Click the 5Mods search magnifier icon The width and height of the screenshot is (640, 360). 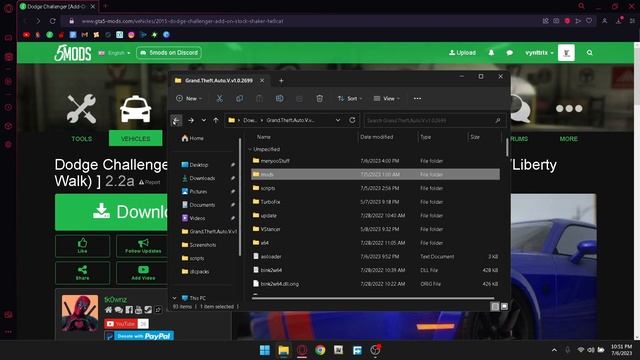[x=589, y=53]
